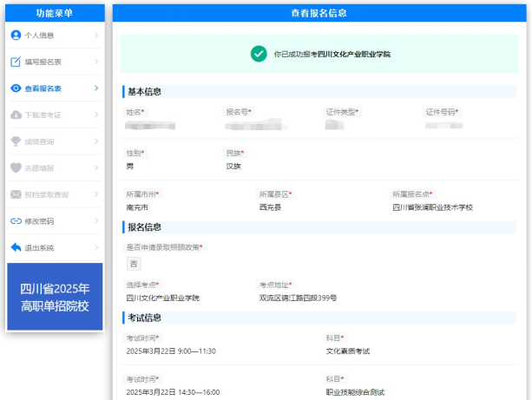The height and width of the screenshot is (400, 532).
Task: Click the 功能菜单 sidebar header
Action: pos(55,13)
